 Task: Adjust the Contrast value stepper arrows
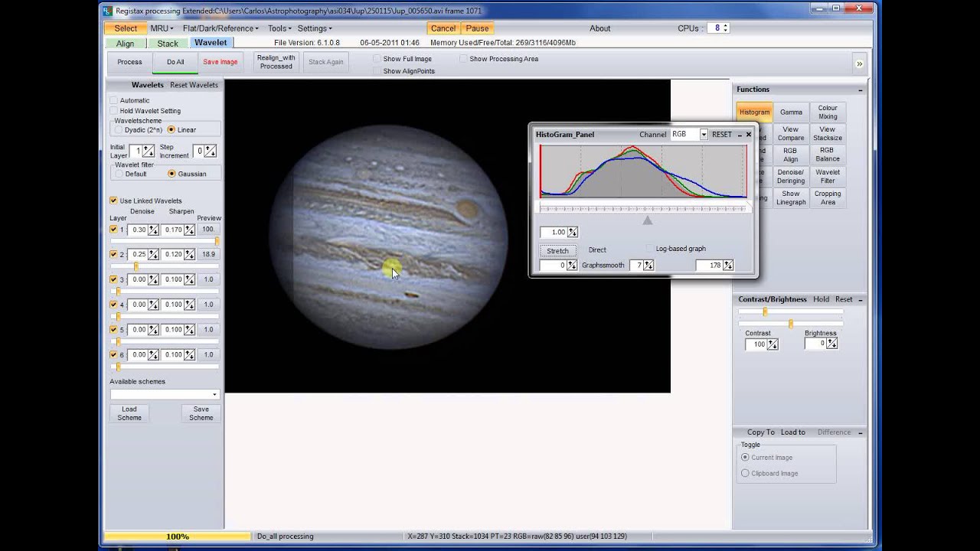[773, 344]
